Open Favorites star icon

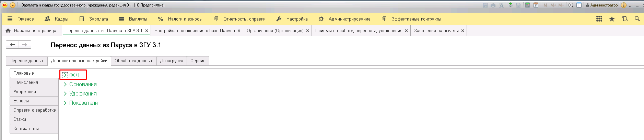pyautogui.click(x=612, y=19)
